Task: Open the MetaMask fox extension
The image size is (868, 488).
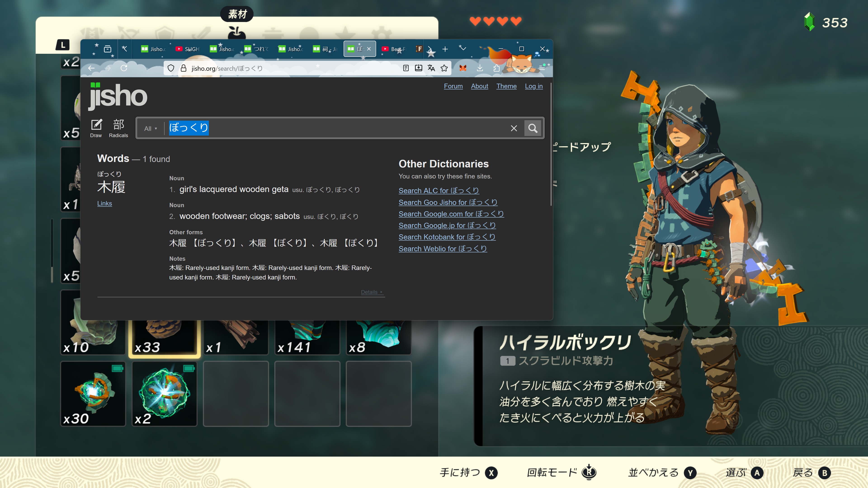Action: [x=463, y=68]
